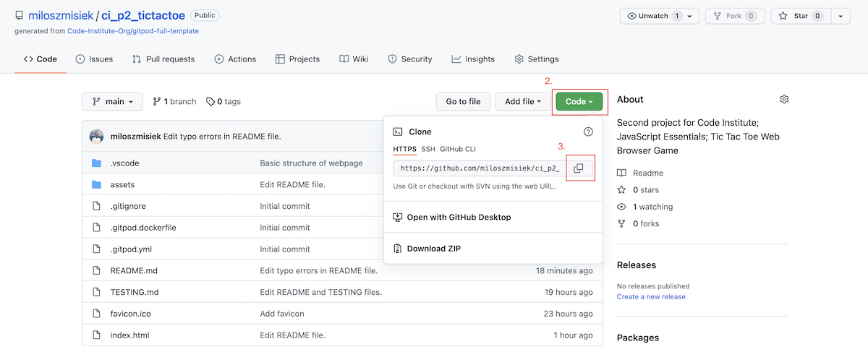Screen dimensions: 868x352
Task: Click the .gitpod.yml file icon
Action: click(96, 249)
